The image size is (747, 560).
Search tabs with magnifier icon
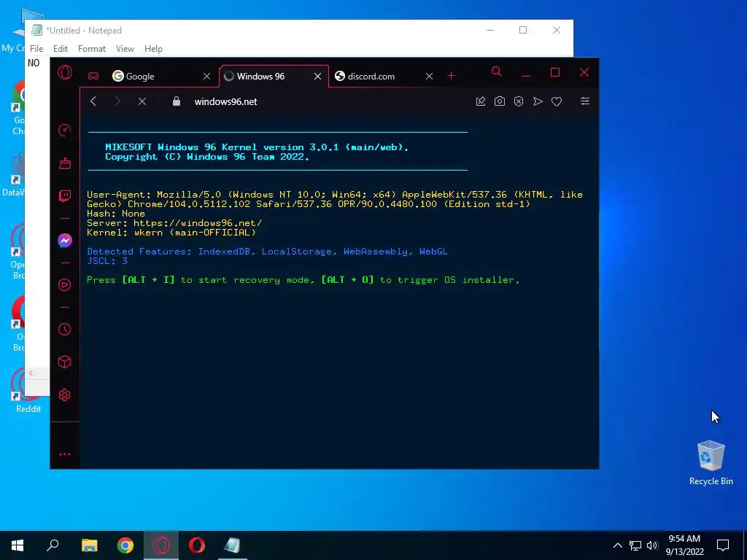[496, 72]
